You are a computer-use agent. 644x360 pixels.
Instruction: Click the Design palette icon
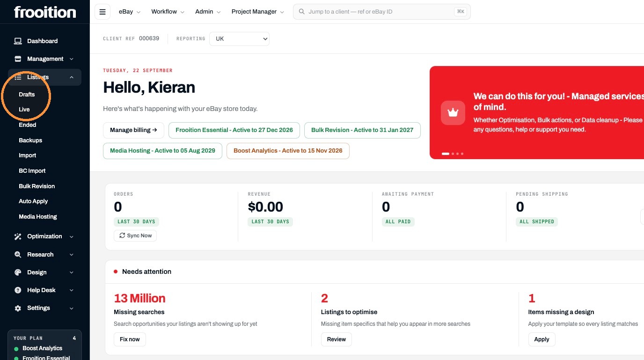click(x=18, y=272)
